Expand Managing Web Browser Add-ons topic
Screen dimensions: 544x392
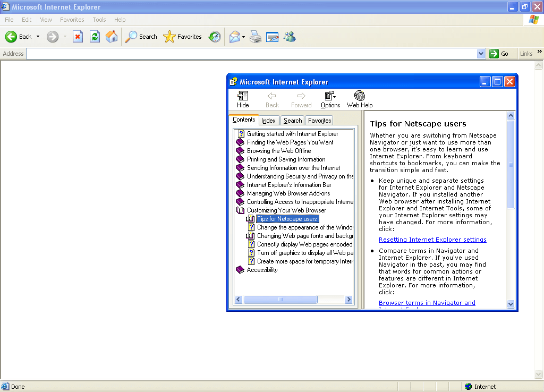[x=288, y=193]
